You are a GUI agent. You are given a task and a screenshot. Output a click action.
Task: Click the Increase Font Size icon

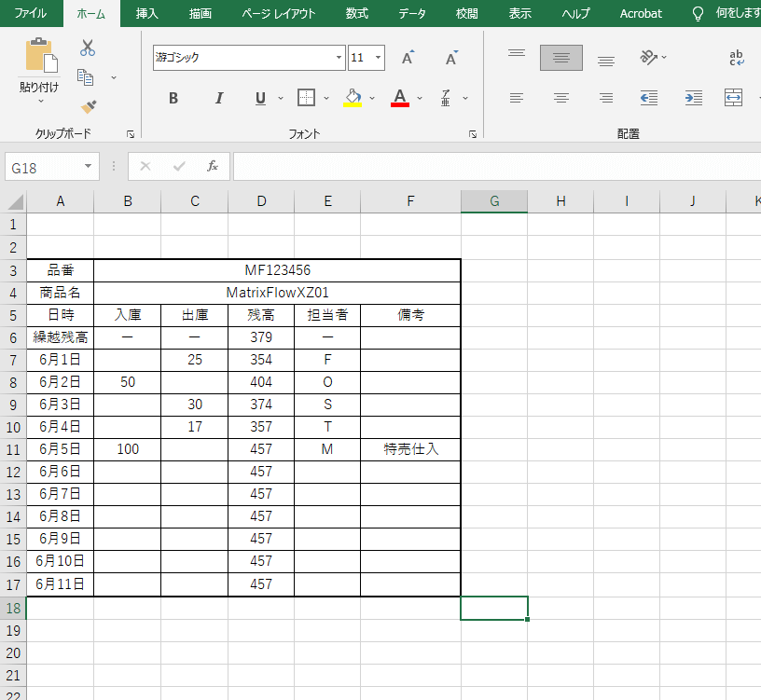[x=408, y=58]
